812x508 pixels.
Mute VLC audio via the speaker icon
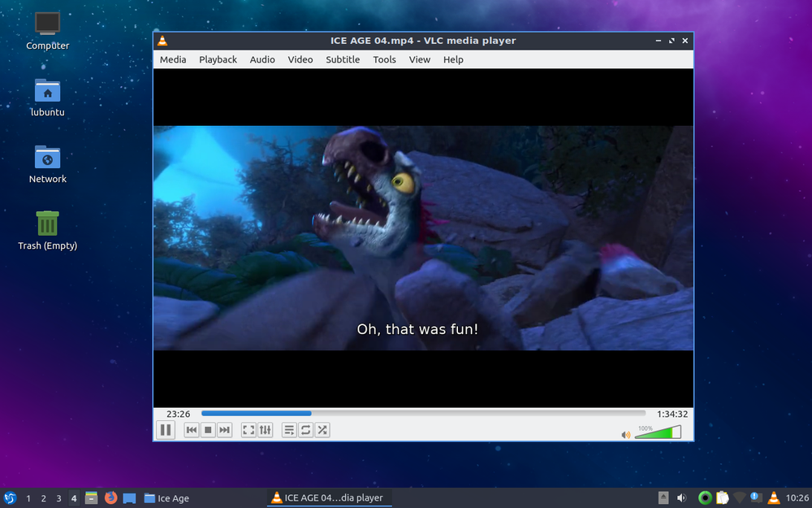(625, 434)
